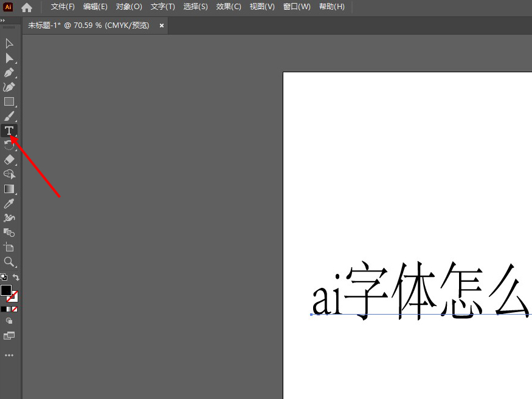Select the Rectangle tool
532x399 pixels.
click(9, 102)
